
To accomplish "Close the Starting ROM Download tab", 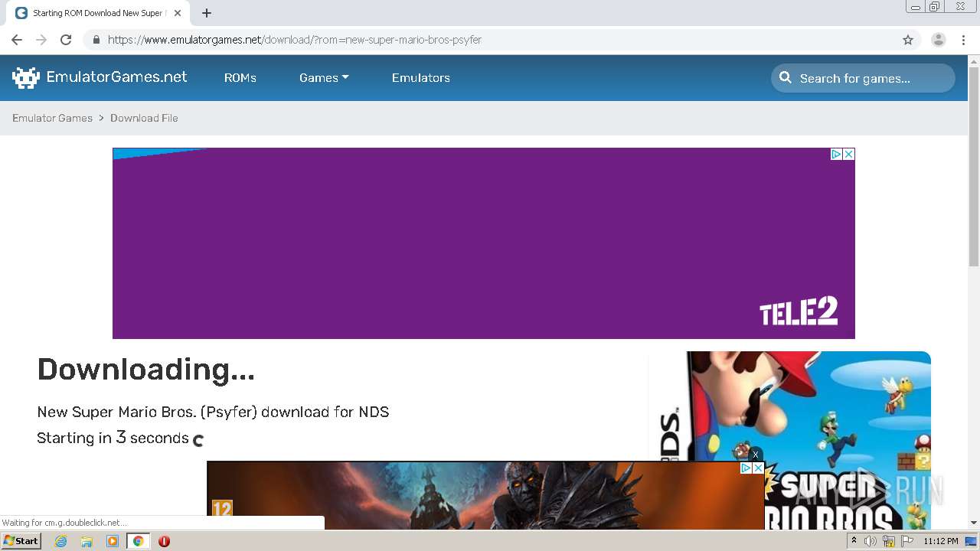I will (178, 13).
